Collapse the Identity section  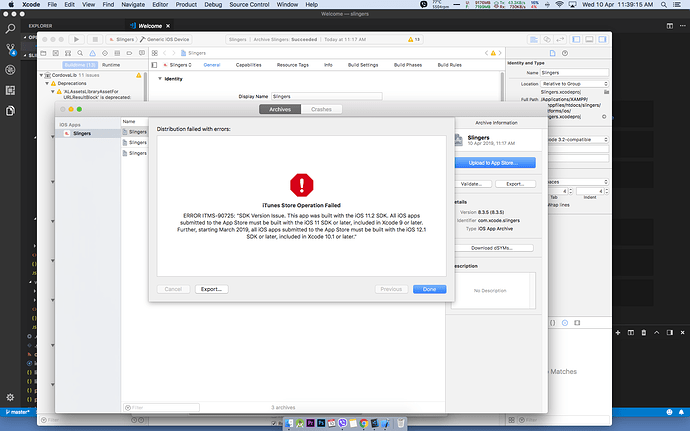(160, 79)
